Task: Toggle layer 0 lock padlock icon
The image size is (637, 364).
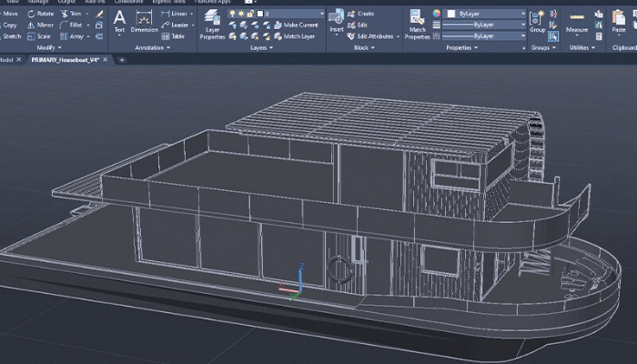Action: point(250,14)
